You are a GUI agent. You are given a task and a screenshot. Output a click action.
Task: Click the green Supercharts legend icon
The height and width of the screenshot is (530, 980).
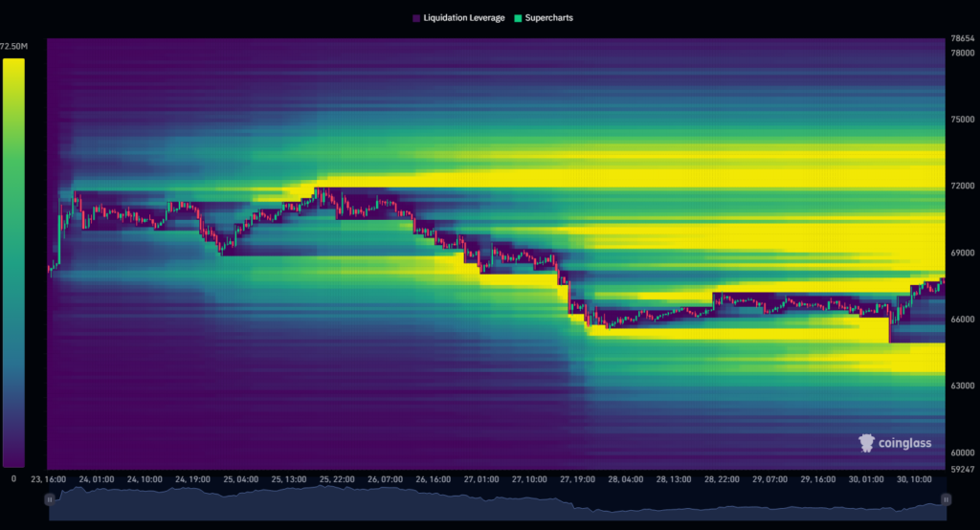tap(518, 18)
